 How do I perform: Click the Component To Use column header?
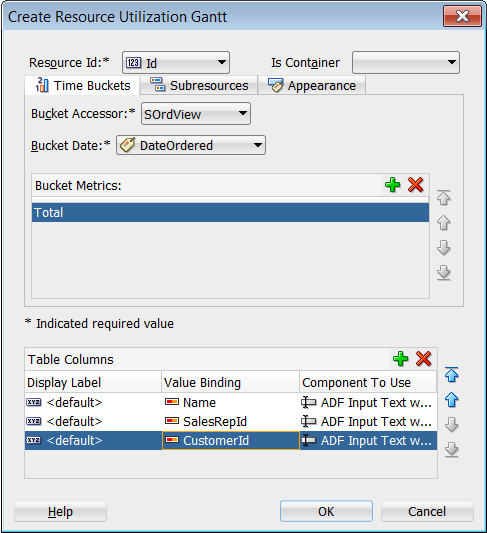(x=368, y=382)
